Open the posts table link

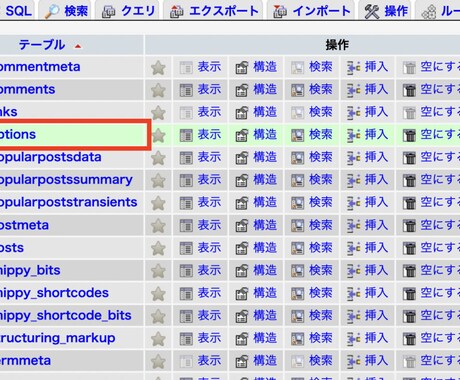[12, 248]
